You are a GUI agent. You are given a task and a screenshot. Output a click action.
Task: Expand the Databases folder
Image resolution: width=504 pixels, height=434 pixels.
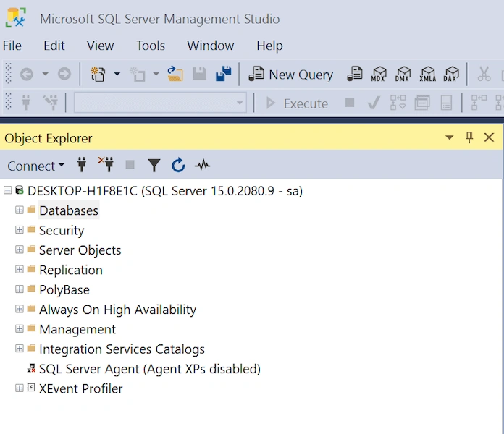pos(20,210)
